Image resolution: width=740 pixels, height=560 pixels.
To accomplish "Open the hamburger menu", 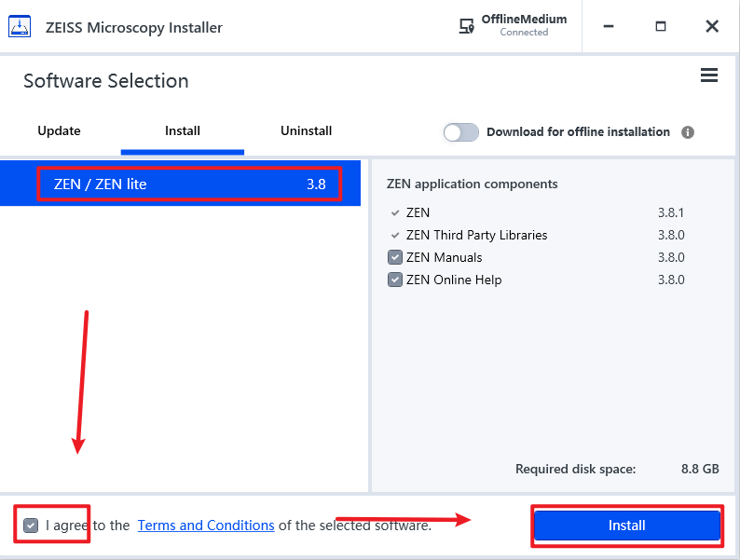I will point(709,75).
